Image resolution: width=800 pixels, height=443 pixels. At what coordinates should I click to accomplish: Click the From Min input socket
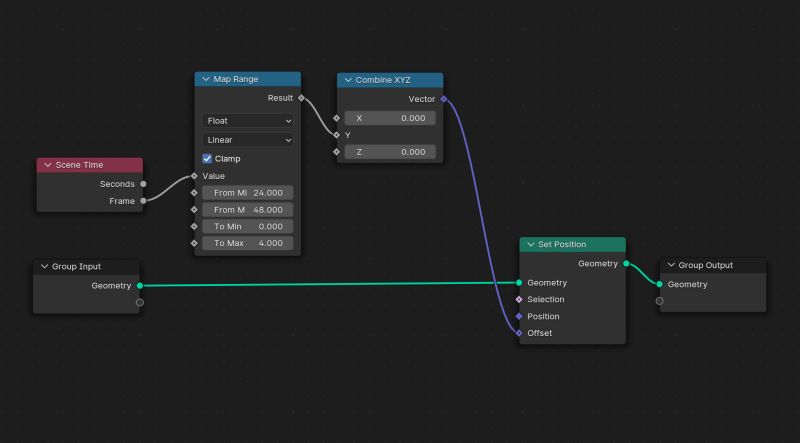(x=194, y=193)
